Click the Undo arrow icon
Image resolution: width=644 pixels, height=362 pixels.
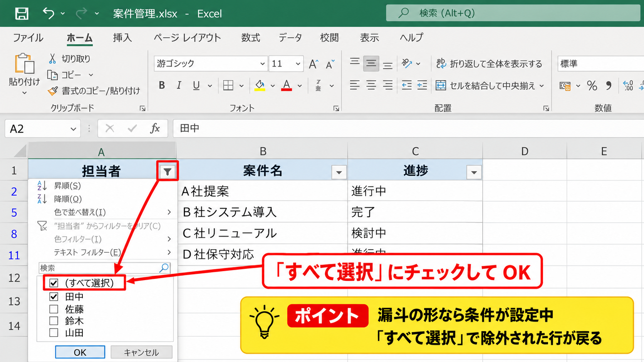[48, 13]
